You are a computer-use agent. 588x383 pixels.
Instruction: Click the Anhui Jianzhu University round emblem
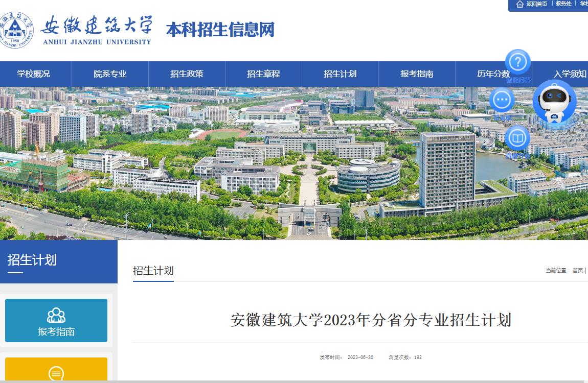(16, 30)
